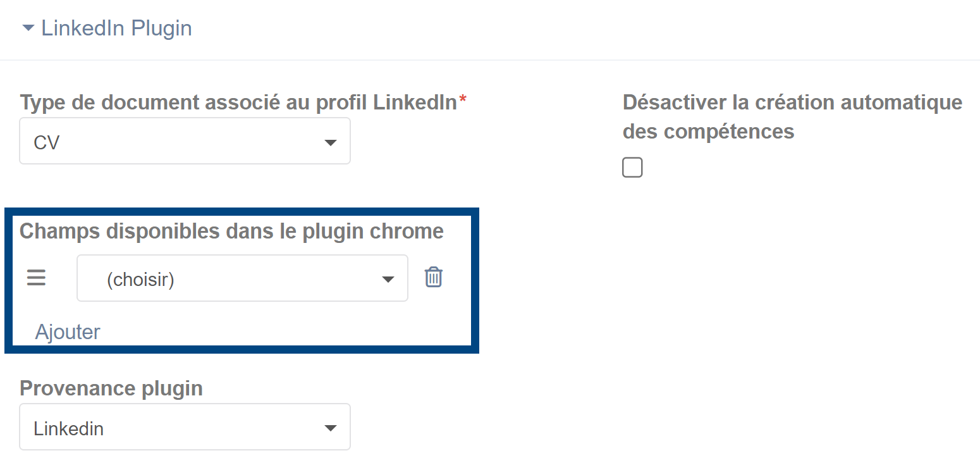Click the arrow on the Linkedin dropdown
980x465 pixels.
click(x=330, y=429)
